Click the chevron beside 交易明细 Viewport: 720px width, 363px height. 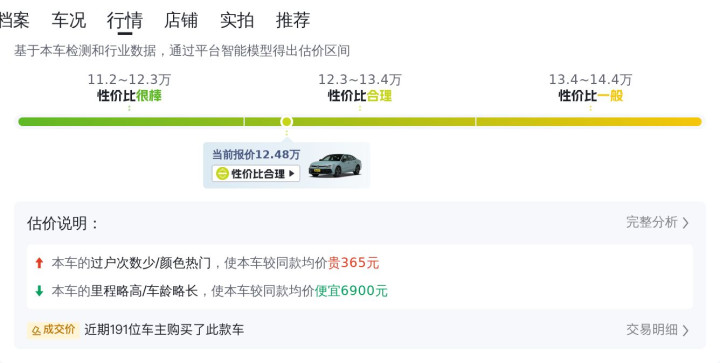coord(686,330)
